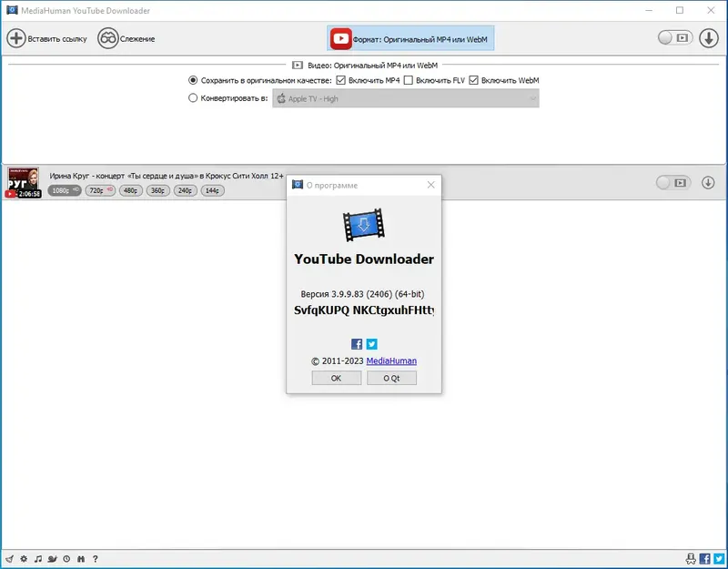Open download history via the clock icon

(66, 559)
